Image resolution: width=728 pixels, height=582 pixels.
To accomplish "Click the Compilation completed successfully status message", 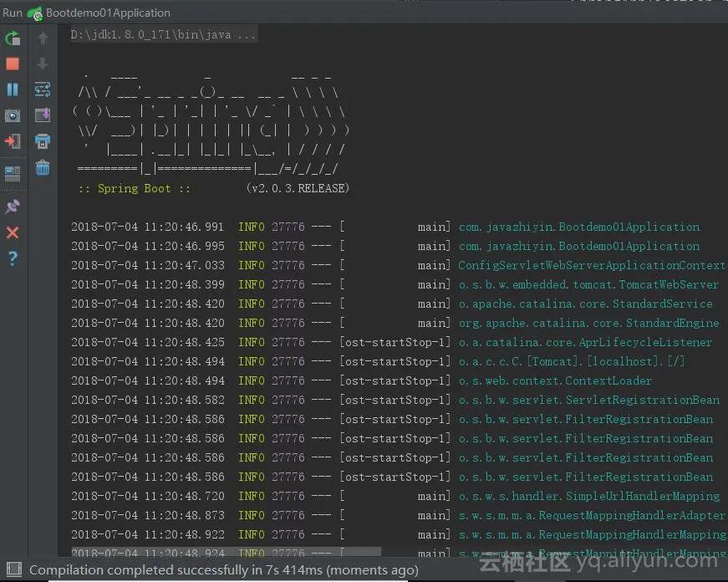I will (224, 570).
